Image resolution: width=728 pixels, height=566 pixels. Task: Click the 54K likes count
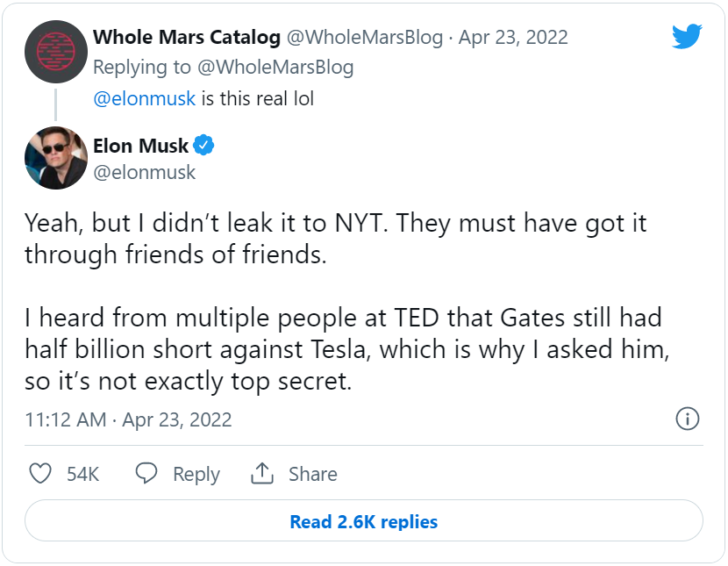[x=83, y=474]
